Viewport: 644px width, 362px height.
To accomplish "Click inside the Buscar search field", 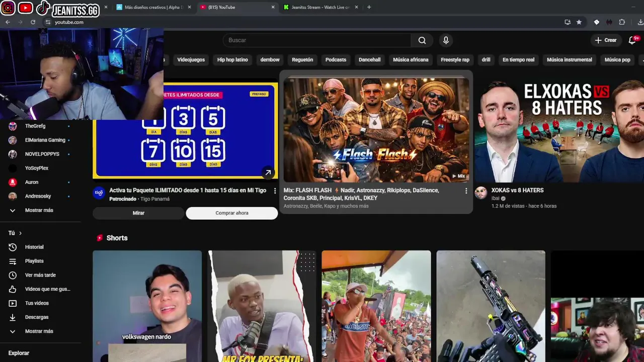I will click(317, 40).
